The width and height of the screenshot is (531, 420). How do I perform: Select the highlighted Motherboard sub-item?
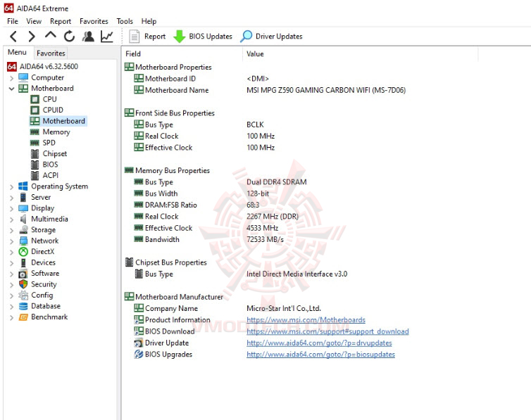[58, 121]
